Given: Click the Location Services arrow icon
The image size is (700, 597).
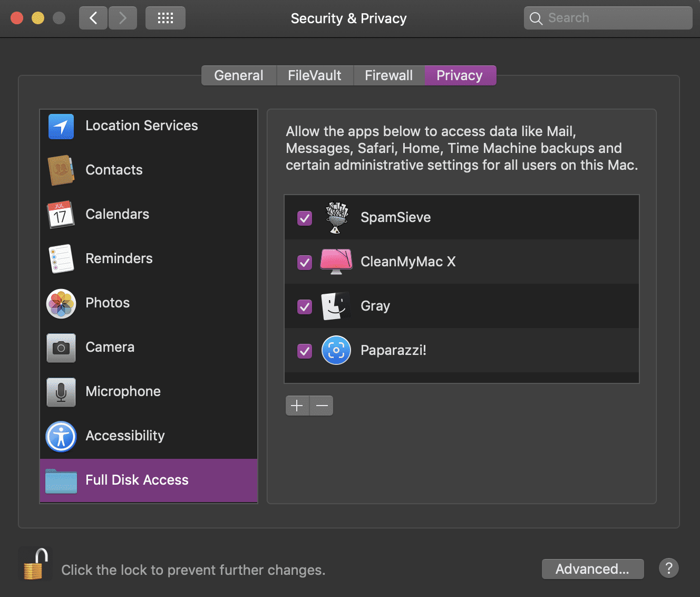Looking at the screenshot, I should (61, 127).
